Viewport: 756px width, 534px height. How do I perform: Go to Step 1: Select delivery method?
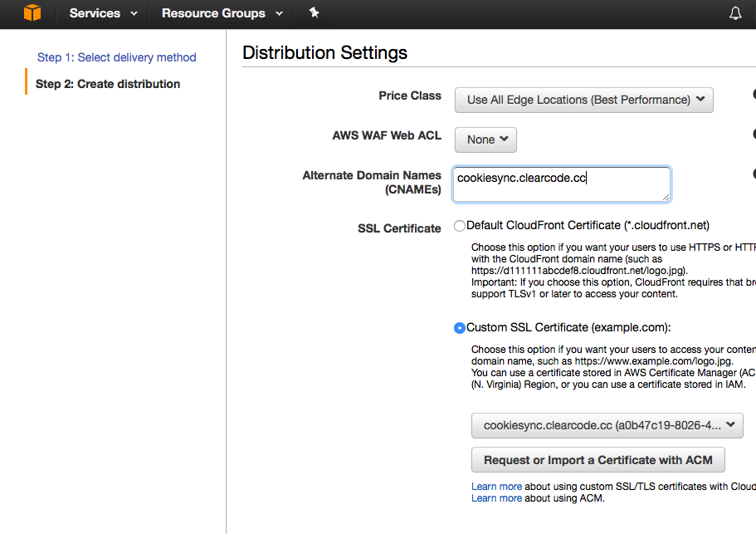click(117, 57)
